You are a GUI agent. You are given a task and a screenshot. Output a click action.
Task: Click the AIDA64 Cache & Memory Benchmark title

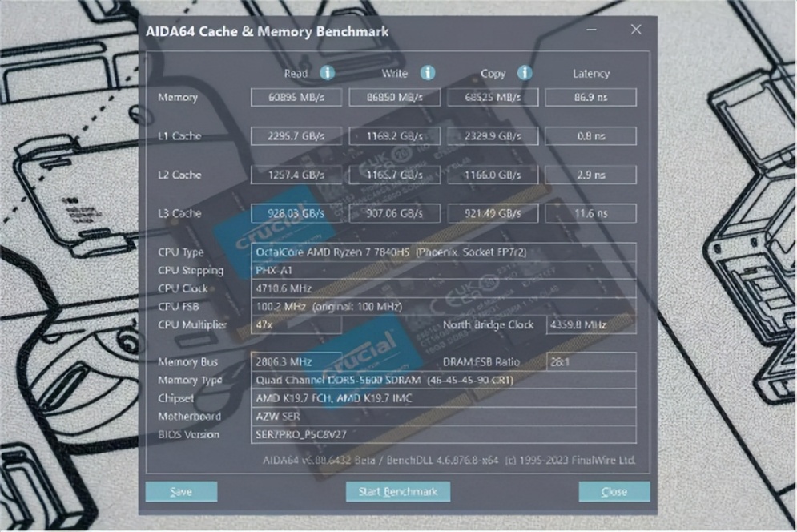tap(268, 31)
